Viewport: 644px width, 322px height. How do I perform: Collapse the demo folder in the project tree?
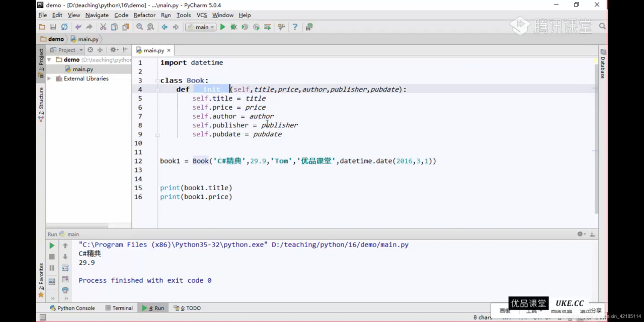[x=50, y=60]
